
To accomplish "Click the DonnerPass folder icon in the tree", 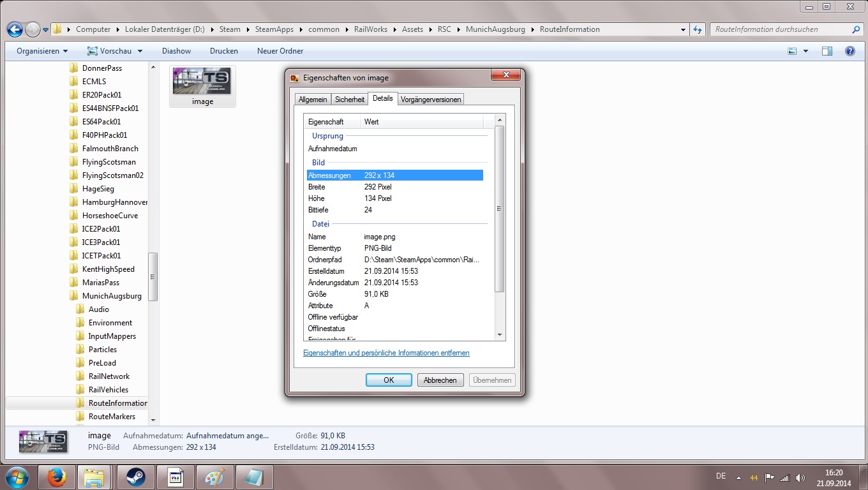I will [74, 68].
